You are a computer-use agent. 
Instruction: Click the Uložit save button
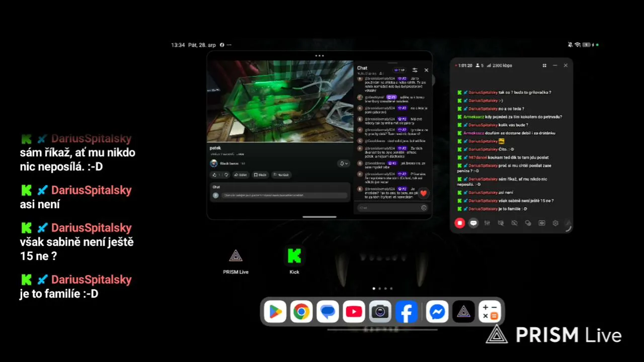260,175
